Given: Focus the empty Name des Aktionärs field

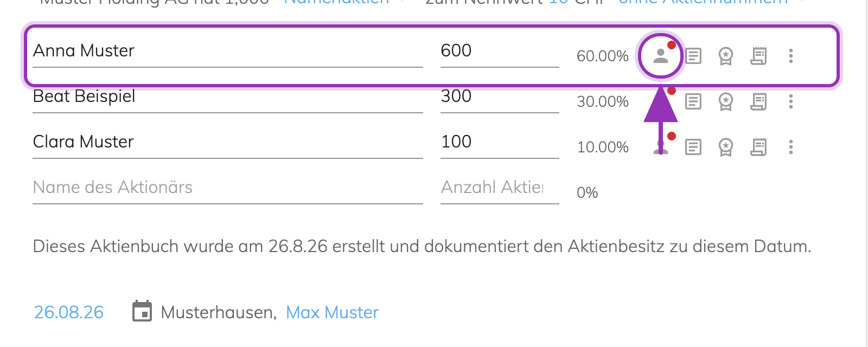Looking at the screenshot, I should point(228,188).
